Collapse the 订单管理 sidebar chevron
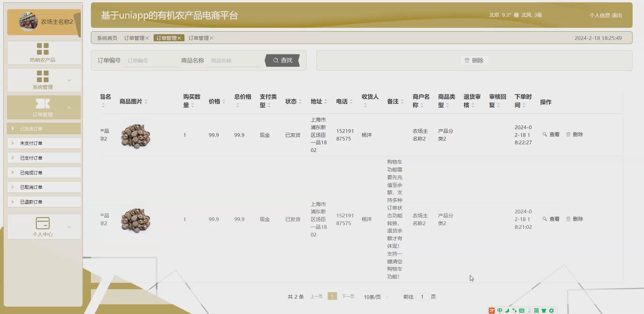The width and height of the screenshot is (644, 314). point(69,108)
